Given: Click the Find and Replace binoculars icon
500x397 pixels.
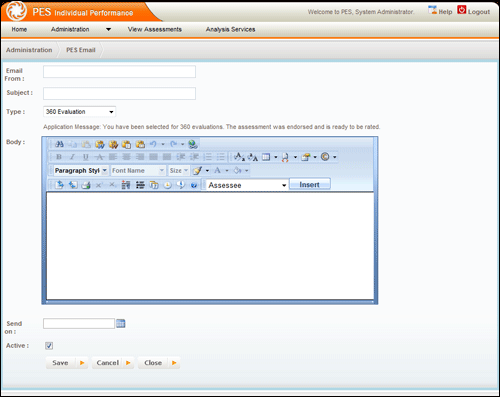Looking at the screenshot, I should point(59,144).
